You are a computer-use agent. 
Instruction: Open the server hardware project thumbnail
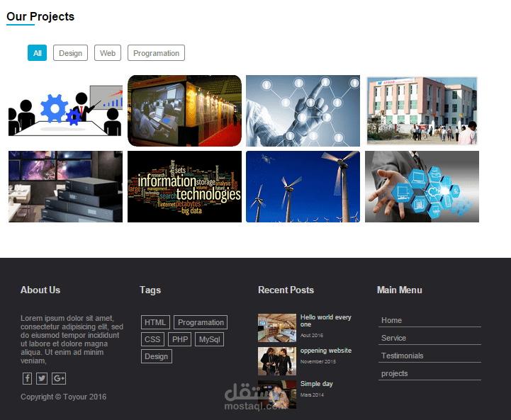click(65, 186)
